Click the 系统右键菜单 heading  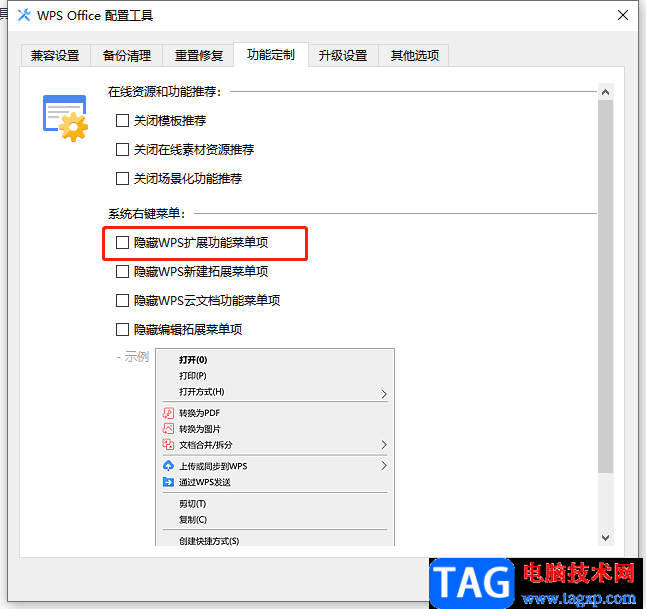(147, 213)
